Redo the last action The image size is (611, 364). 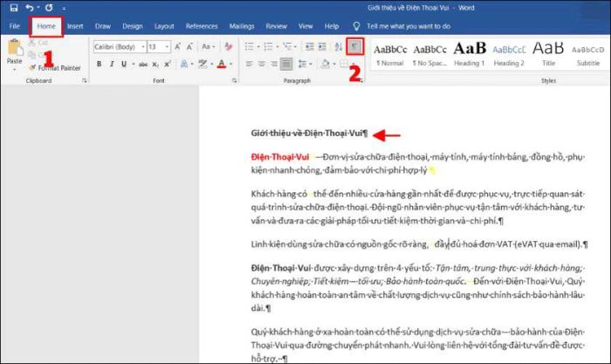49,7
